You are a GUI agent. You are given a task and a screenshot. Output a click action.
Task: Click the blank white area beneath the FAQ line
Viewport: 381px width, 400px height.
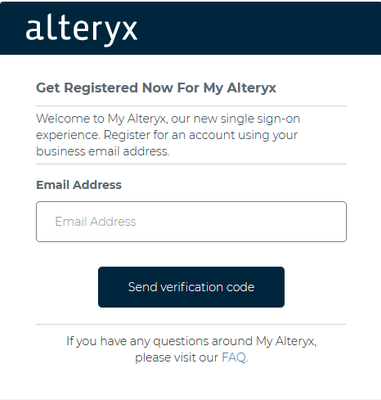(x=191, y=382)
